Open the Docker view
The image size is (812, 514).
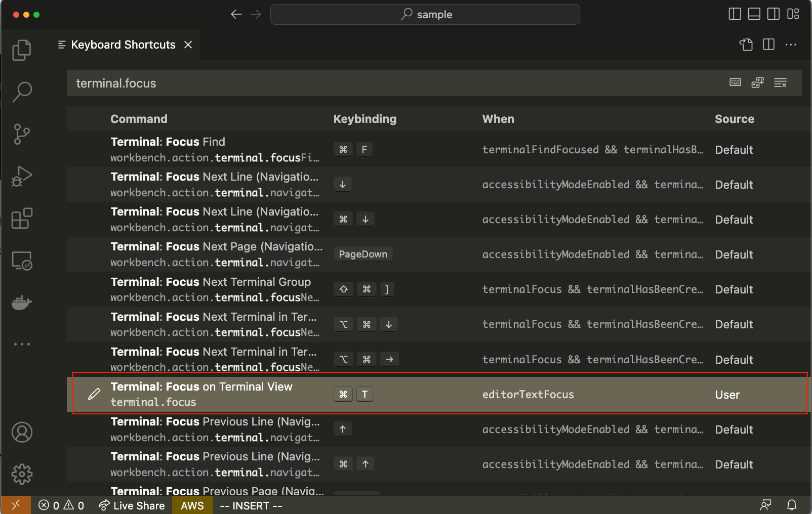(x=22, y=303)
